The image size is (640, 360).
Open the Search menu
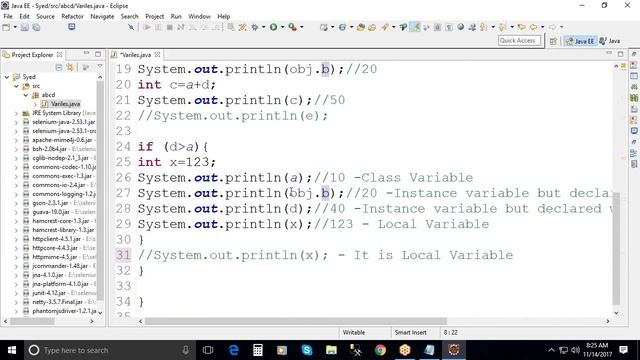point(129,16)
